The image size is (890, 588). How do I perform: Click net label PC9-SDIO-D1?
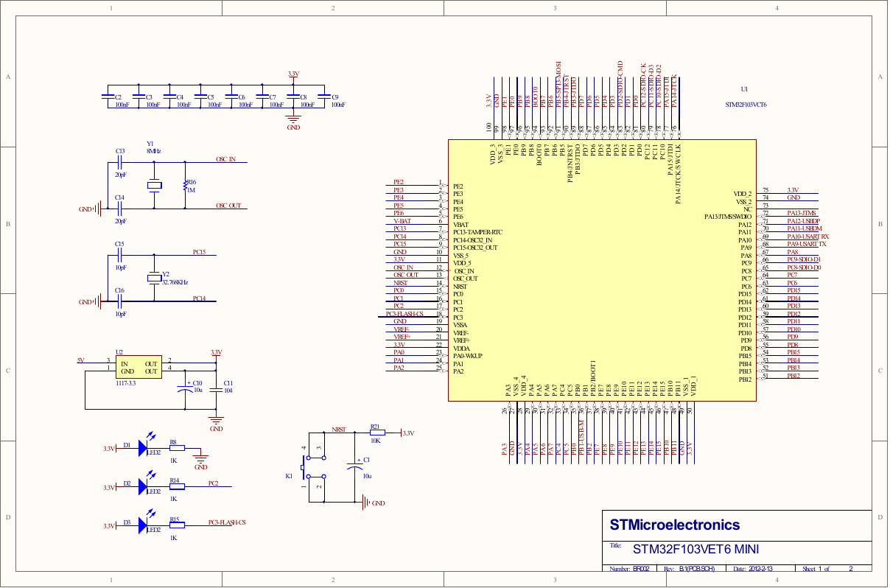(804, 259)
